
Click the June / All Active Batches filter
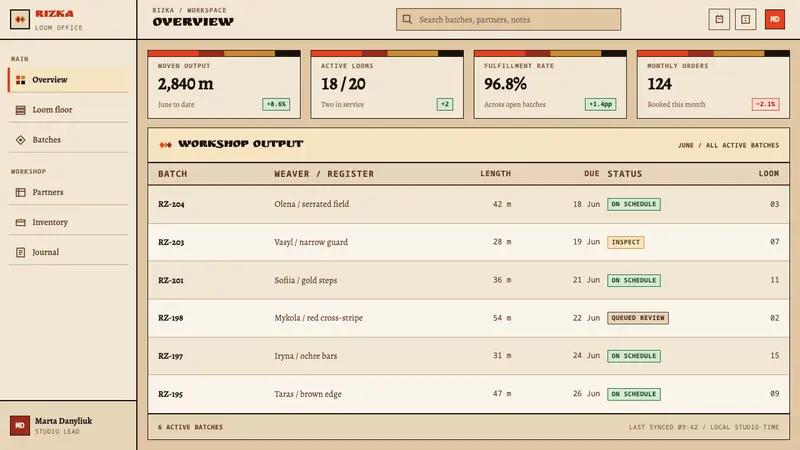point(728,145)
